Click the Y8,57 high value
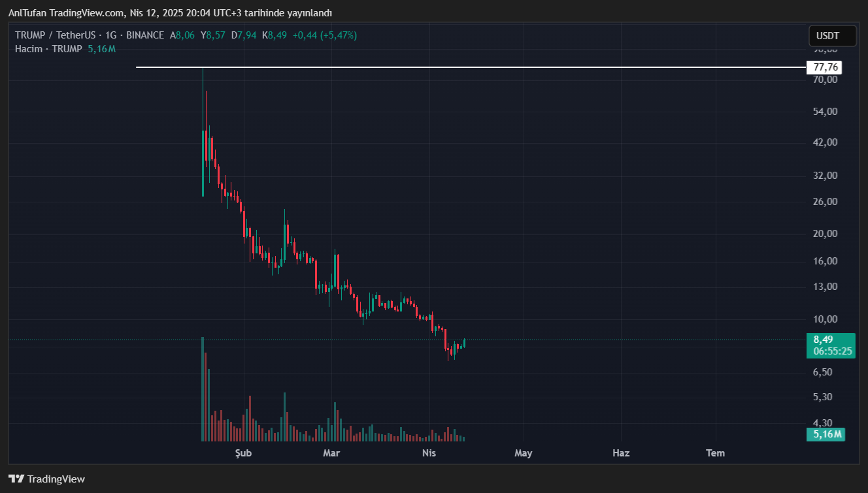 coord(213,35)
